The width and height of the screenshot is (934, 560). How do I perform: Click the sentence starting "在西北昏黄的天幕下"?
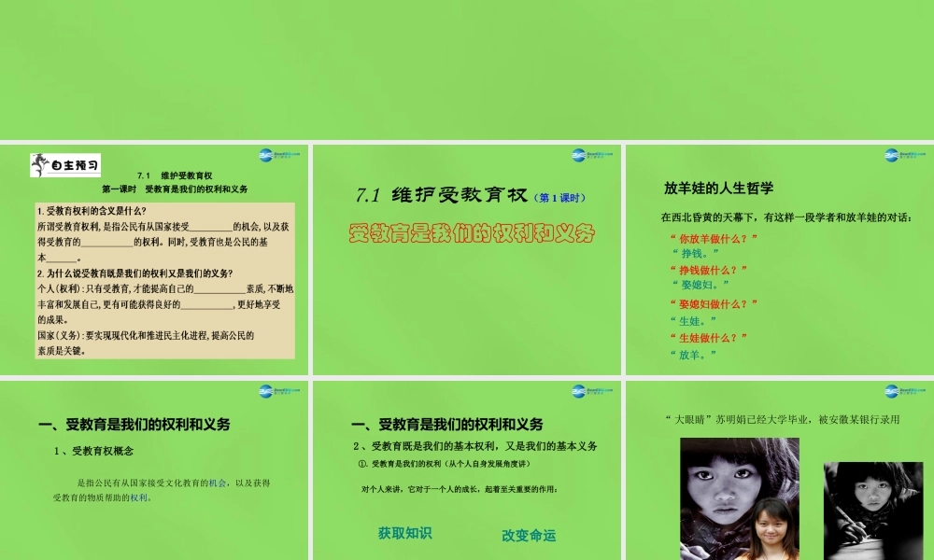point(786,217)
